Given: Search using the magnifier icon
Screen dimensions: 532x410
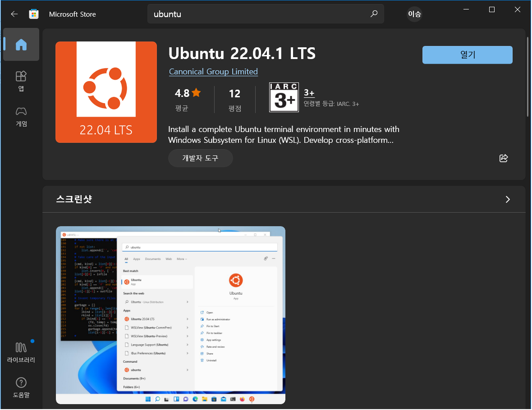Looking at the screenshot, I should click(374, 14).
